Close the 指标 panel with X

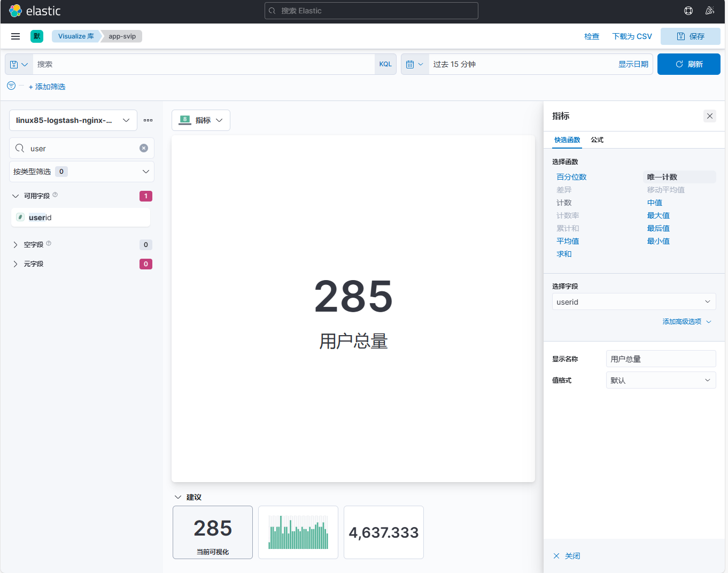(710, 116)
